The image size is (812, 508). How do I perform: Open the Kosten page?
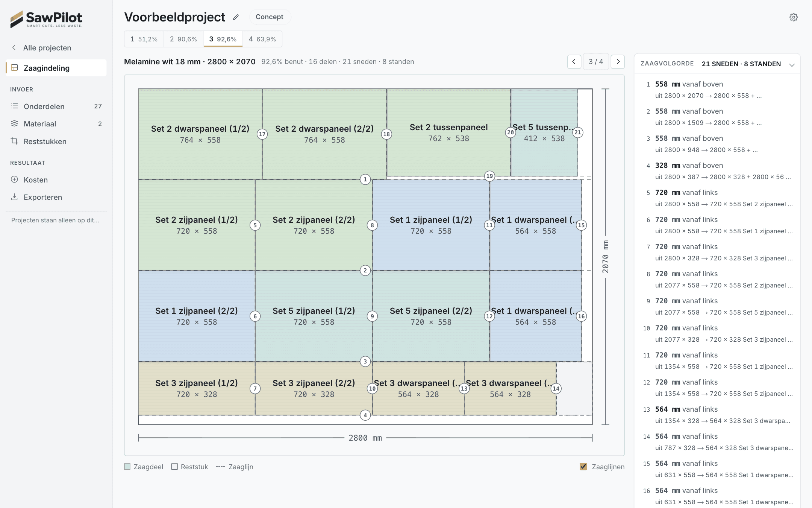56,179
